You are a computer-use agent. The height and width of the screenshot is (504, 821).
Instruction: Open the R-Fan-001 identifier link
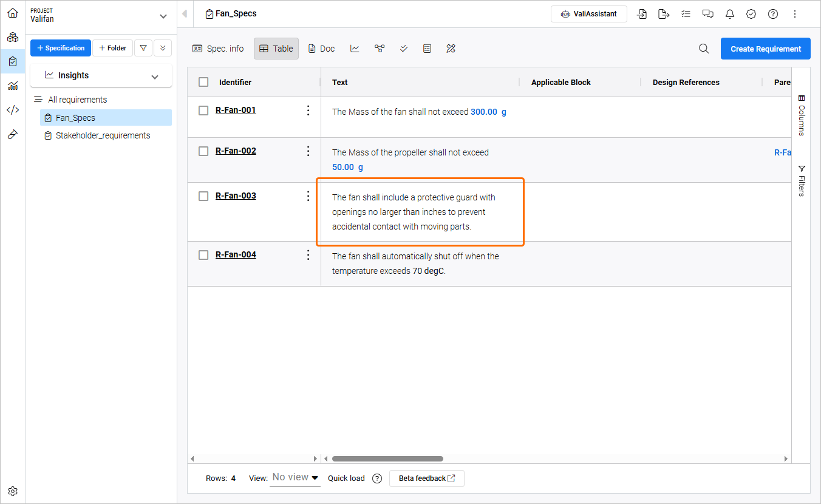pos(236,110)
